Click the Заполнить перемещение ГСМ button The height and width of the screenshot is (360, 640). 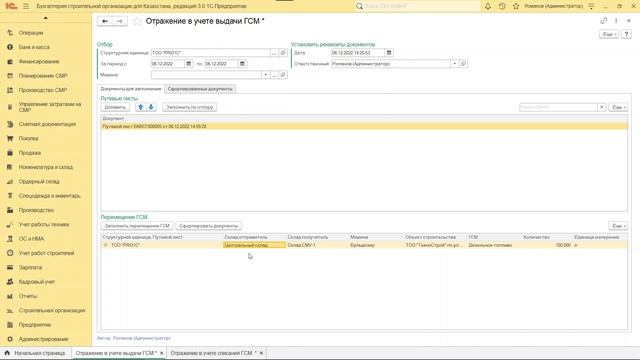tap(137, 226)
